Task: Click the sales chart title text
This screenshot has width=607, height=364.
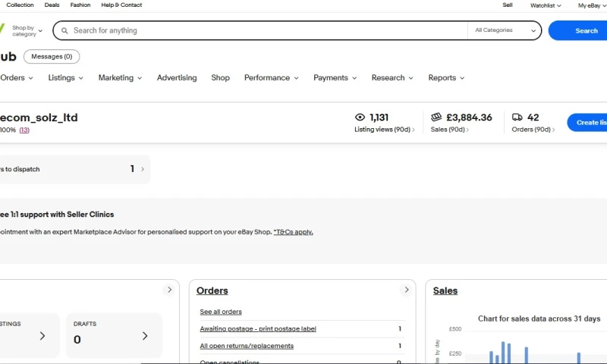Action: click(x=539, y=318)
